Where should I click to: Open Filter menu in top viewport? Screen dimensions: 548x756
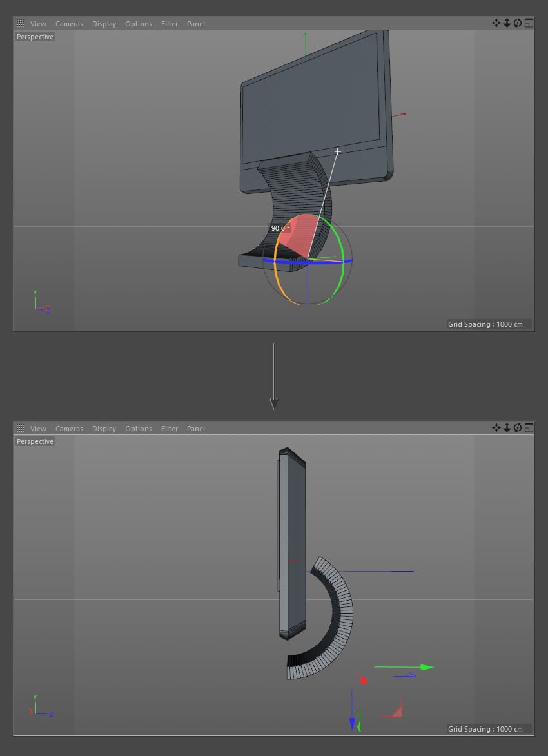(170, 24)
